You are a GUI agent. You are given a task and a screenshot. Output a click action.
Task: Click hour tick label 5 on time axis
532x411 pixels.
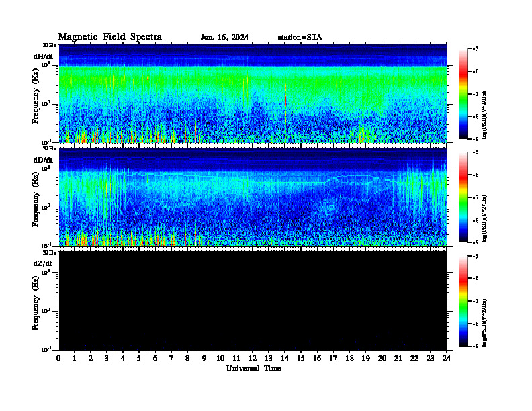139,359
